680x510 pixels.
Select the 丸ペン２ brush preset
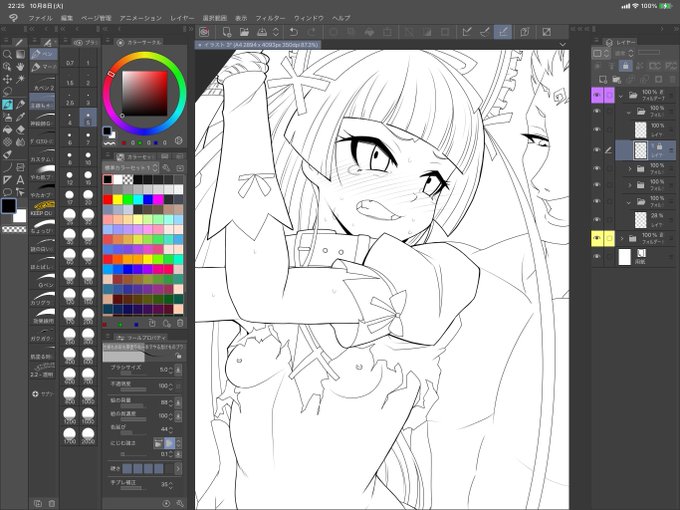point(42,84)
